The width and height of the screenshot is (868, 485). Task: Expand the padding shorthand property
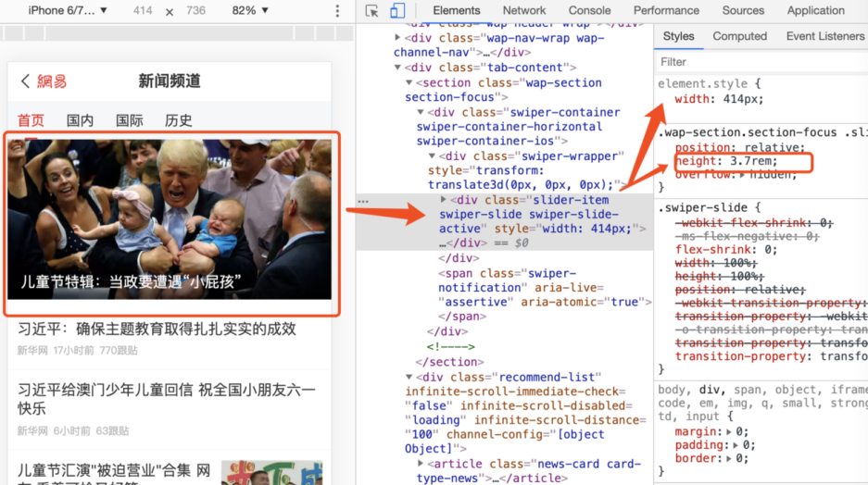[736, 445]
